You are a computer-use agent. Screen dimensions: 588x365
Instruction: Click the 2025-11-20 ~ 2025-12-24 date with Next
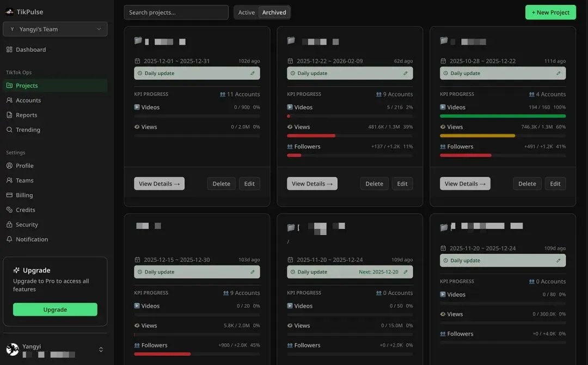tap(329, 259)
